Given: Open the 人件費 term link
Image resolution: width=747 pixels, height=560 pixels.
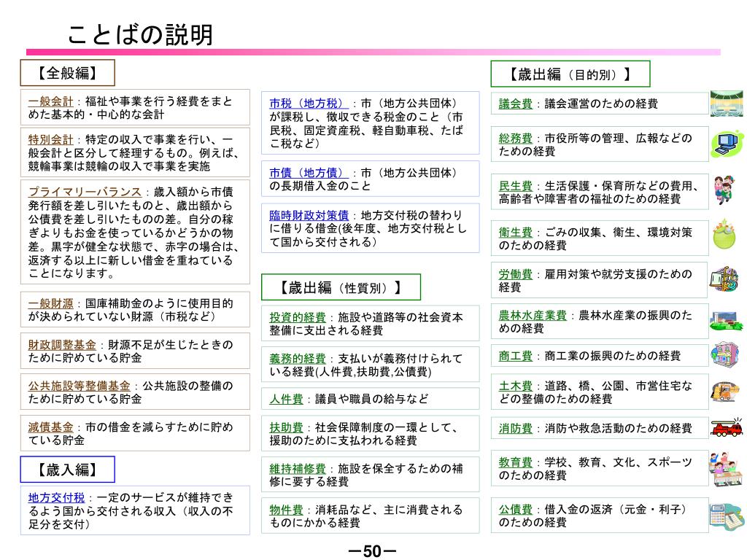Looking at the screenshot, I should 286,399.
